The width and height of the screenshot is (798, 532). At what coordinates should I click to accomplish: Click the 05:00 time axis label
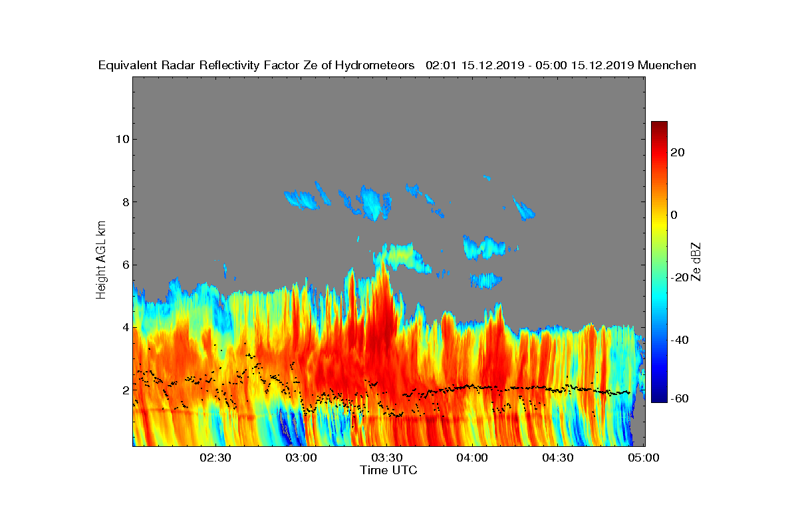[x=644, y=458]
